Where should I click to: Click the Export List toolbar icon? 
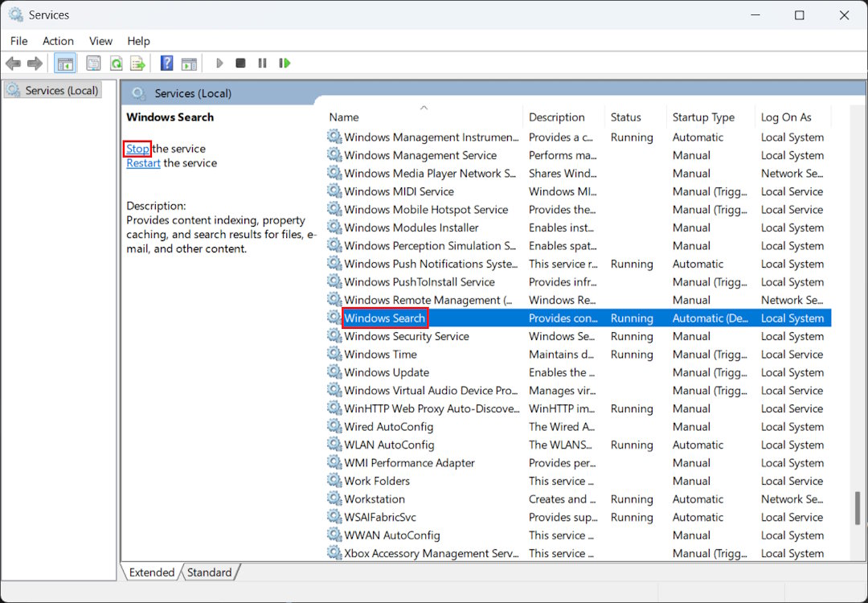click(x=137, y=64)
